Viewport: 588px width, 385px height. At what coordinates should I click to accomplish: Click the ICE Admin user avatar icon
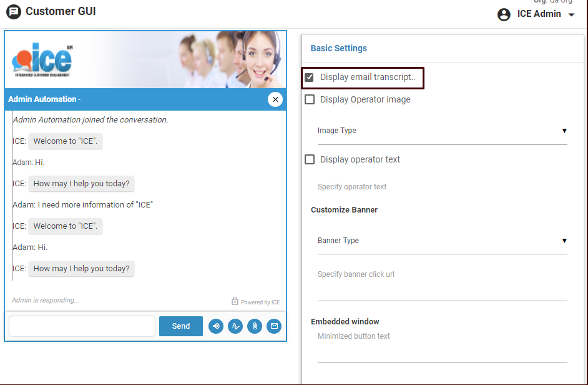tap(504, 14)
